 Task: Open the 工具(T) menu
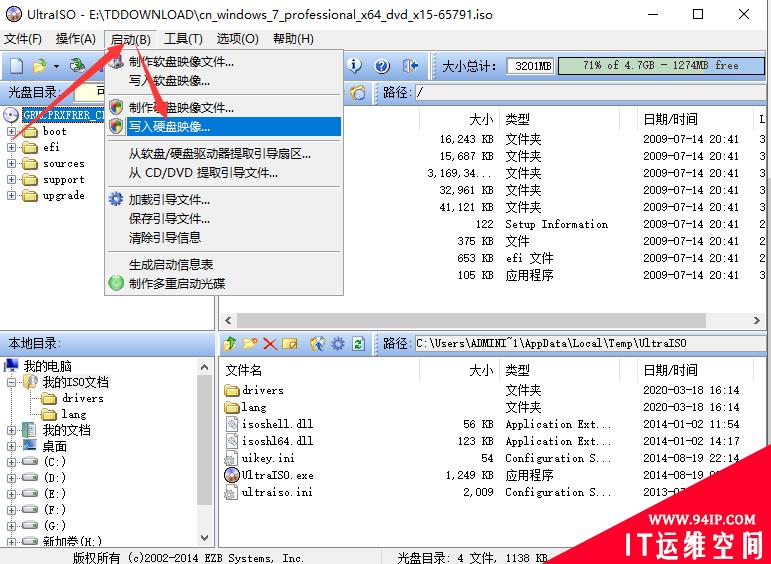pos(183,39)
